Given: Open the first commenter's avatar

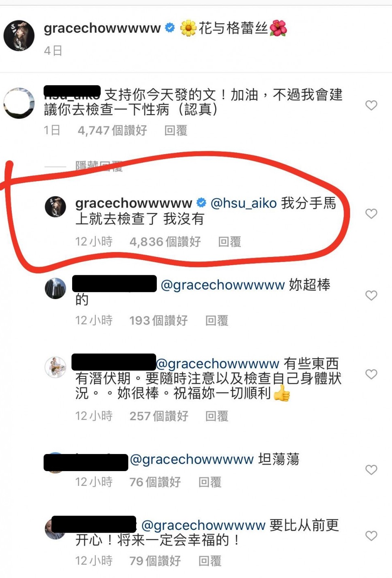Looking at the screenshot, I should click(19, 103).
